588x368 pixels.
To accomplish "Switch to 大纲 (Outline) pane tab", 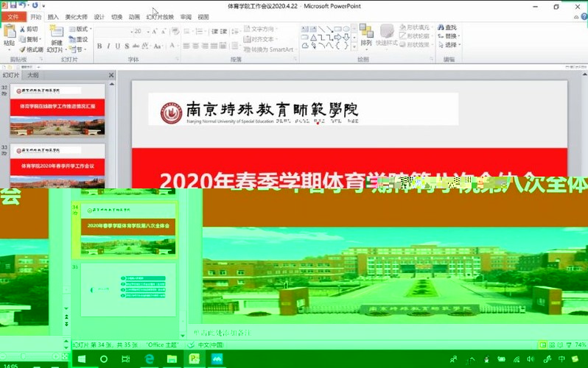I will coord(33,75).
